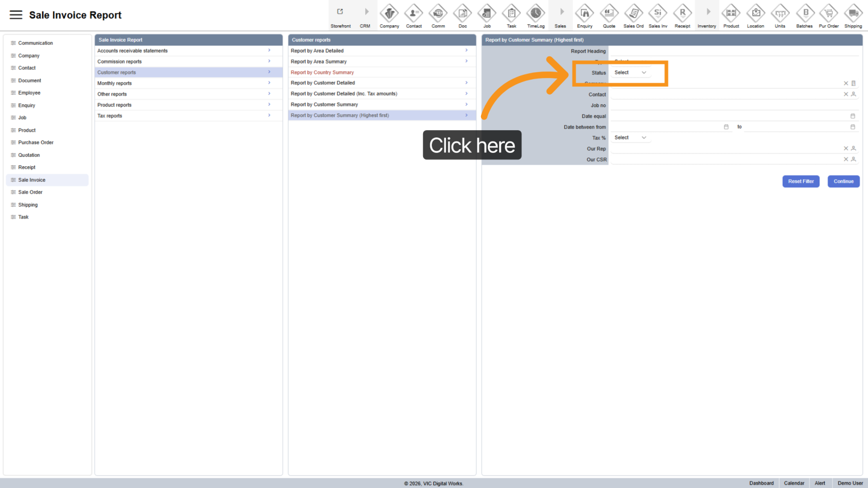Select Quotation in the left sidebar

29,155
